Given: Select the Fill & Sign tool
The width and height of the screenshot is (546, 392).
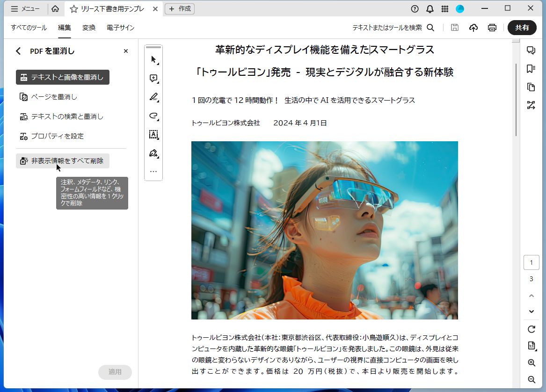Looking at the screenshot, I should tap(153, 153).
